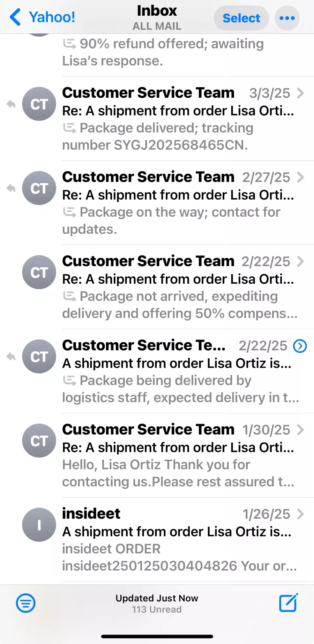The image size is (314, 644).
Task: Compose a new email message
Action: pyautogui.click(x=289, y=602)
